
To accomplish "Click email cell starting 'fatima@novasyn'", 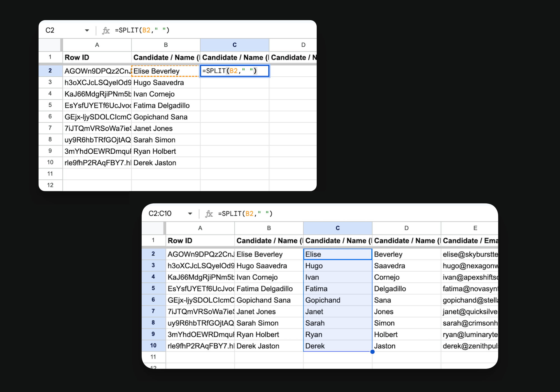I will coord(470,289).
